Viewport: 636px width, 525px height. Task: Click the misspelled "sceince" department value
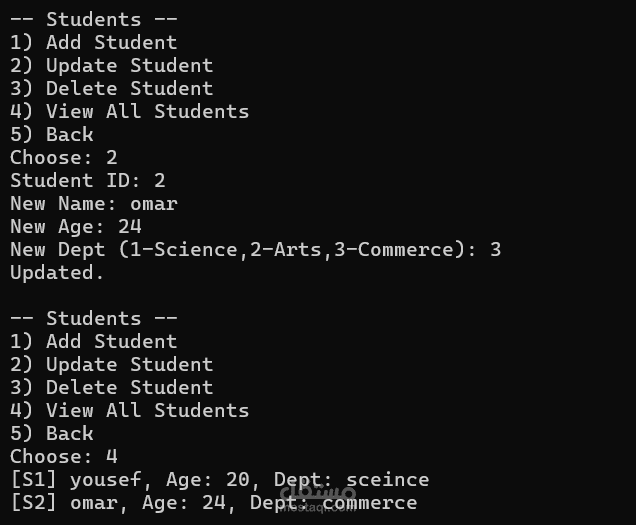click(x=388, y=479)
